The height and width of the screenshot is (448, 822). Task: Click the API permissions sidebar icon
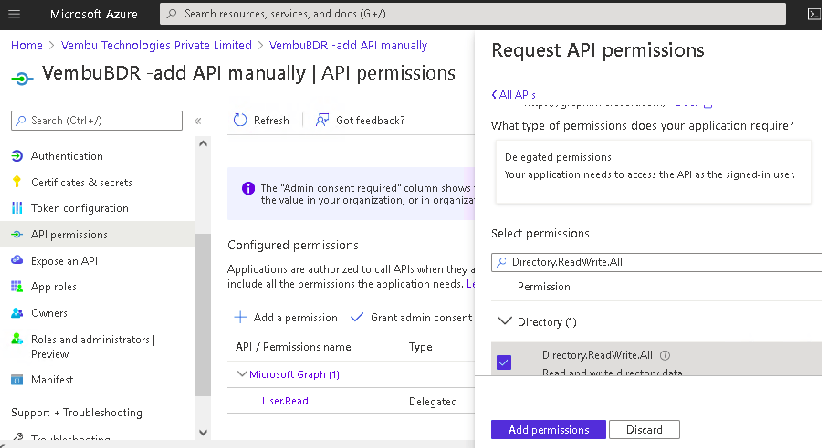(17, 234)
